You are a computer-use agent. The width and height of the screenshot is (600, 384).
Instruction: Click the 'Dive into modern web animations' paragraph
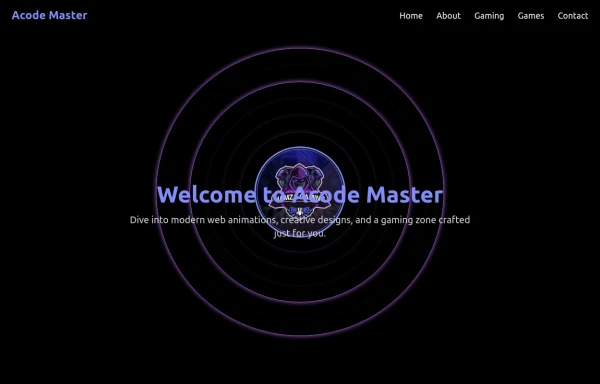coord(300,226)
